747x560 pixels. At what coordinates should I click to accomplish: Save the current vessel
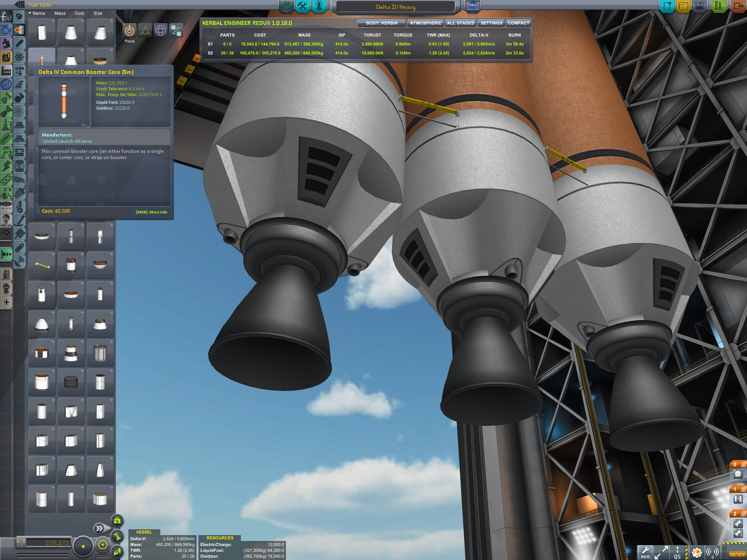[700, 6]
